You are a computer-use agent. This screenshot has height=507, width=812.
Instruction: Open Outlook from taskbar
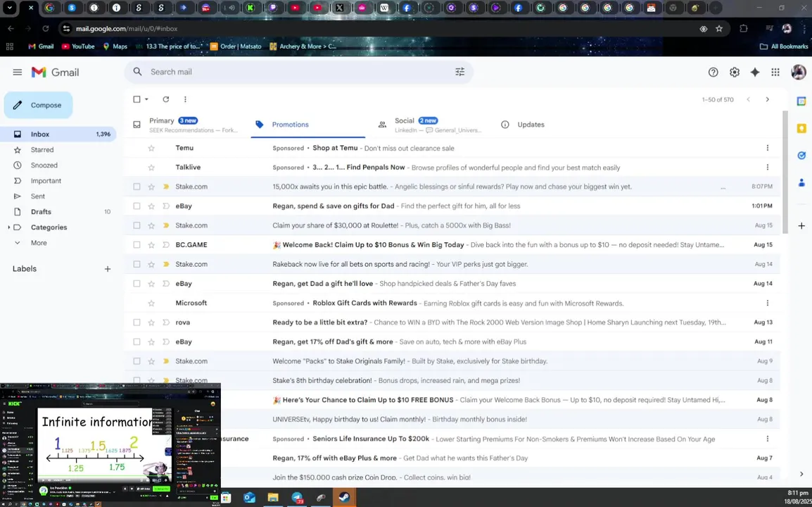pyautogui.click(x=250, y=498)
